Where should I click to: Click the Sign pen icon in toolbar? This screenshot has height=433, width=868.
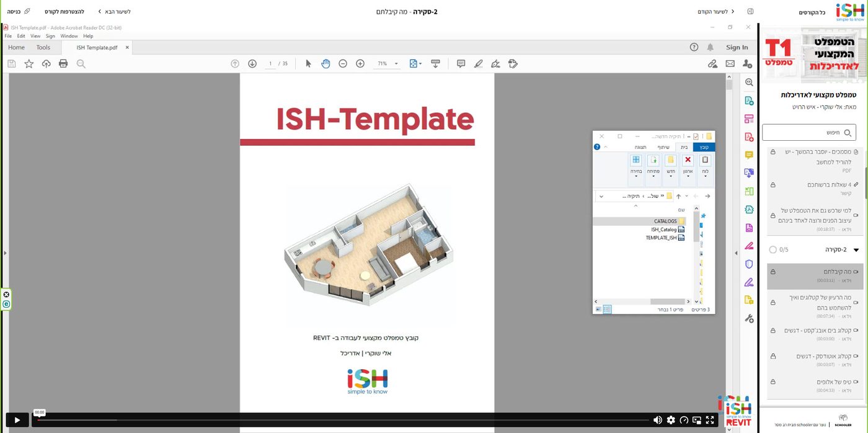495,63
